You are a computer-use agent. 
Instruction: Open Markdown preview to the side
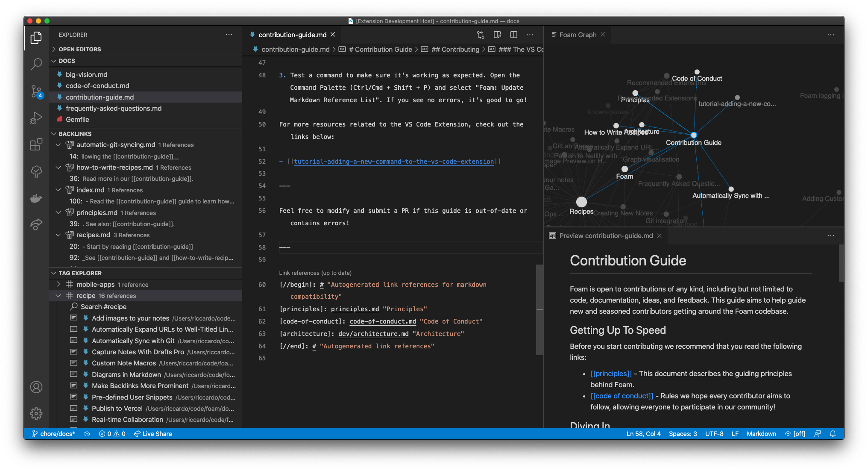pyautogui.click(x=497, y=35)
